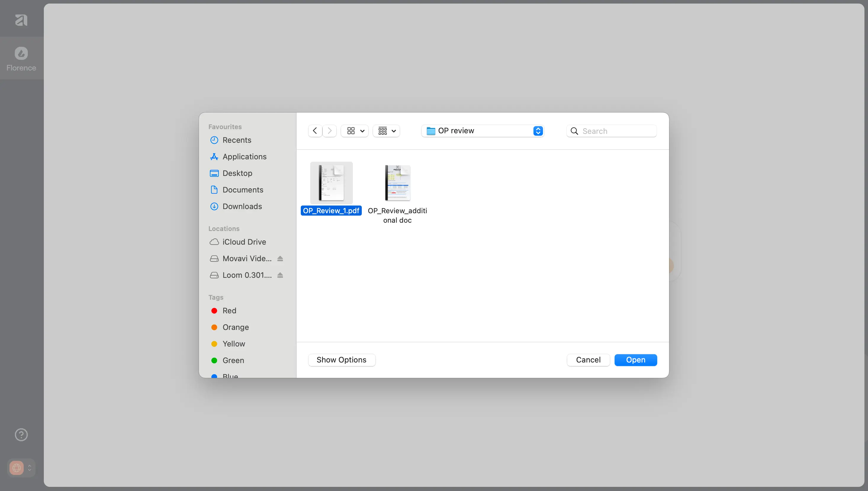The width and height of the screenshot is (868, 491).
Task: Expand the OP review folder path popup
Action: pos(482,131)
